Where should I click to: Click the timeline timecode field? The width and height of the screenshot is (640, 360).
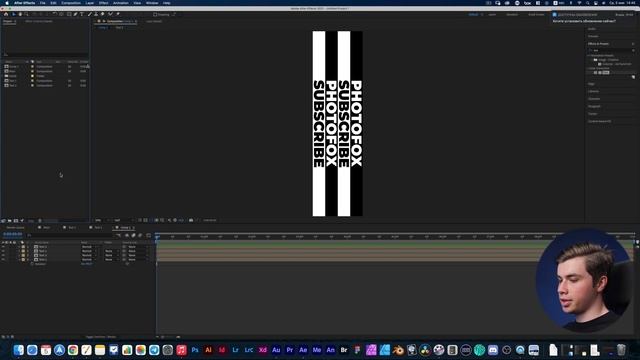tap(13, 234)
